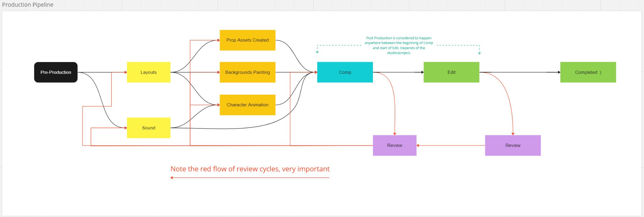644x217 pixels.
Task: Select the Pre-Production node
Action: [56, 72]
